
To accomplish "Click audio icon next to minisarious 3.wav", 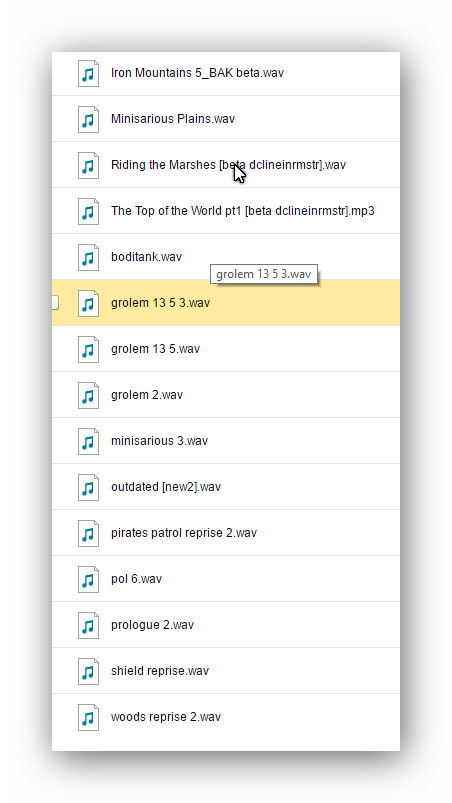I will pyautogui.click(x=88, y=441).
